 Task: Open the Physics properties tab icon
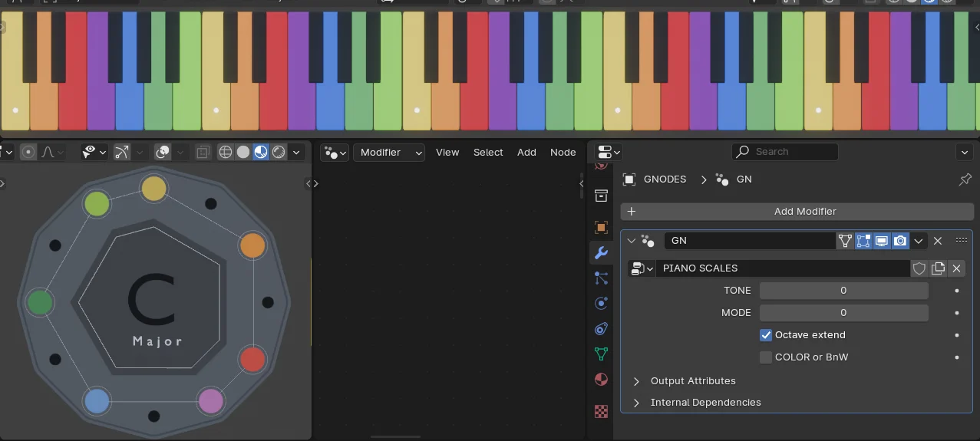coord(601,303)
